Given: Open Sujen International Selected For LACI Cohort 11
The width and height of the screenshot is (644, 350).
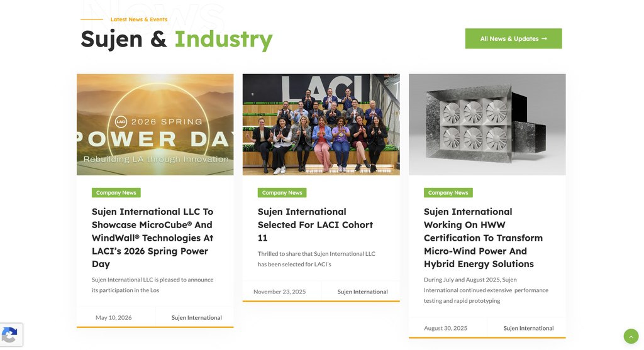Looking at the screenshot, I should tap(316, 224).
